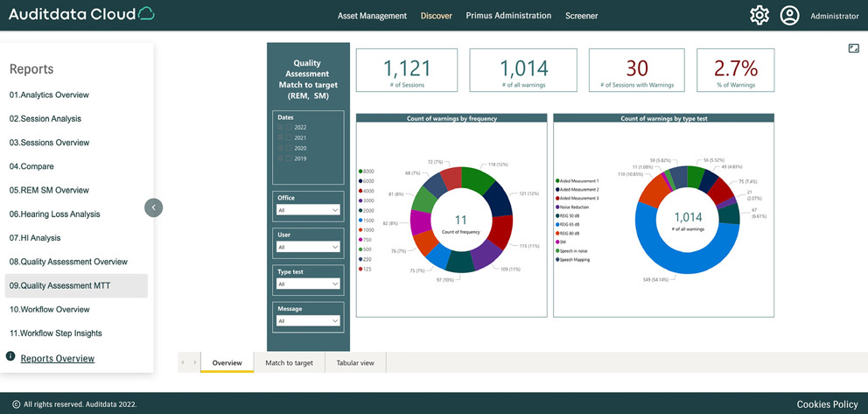Viewport: 868px width, 414px height.
Task: Click the 1,121 number of sessions card
Action: [407, 70]
